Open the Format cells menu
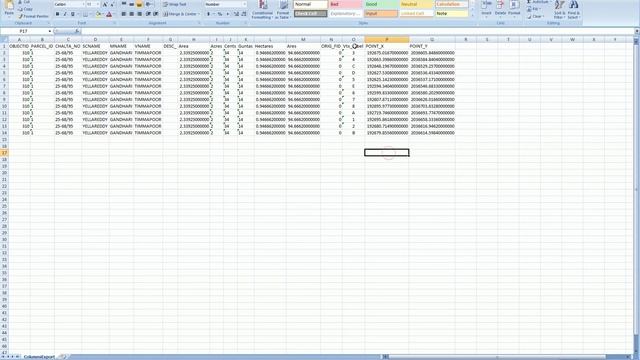640x360 pixels. tap(514, 9)
